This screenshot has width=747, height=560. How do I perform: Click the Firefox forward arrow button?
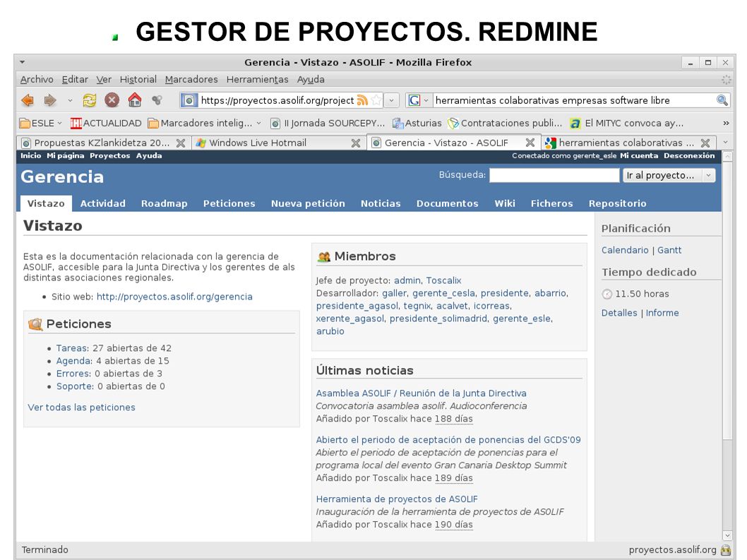50,100
